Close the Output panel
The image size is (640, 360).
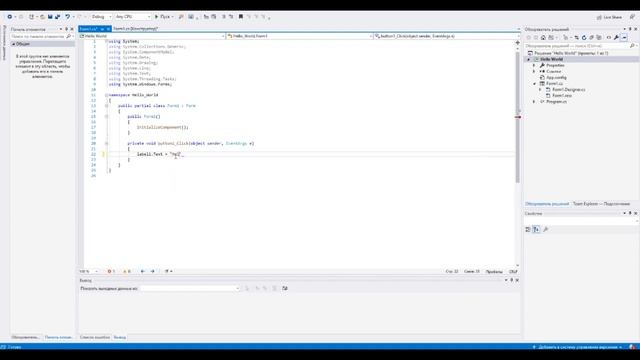pyautogui.click(x=517, y=280)
